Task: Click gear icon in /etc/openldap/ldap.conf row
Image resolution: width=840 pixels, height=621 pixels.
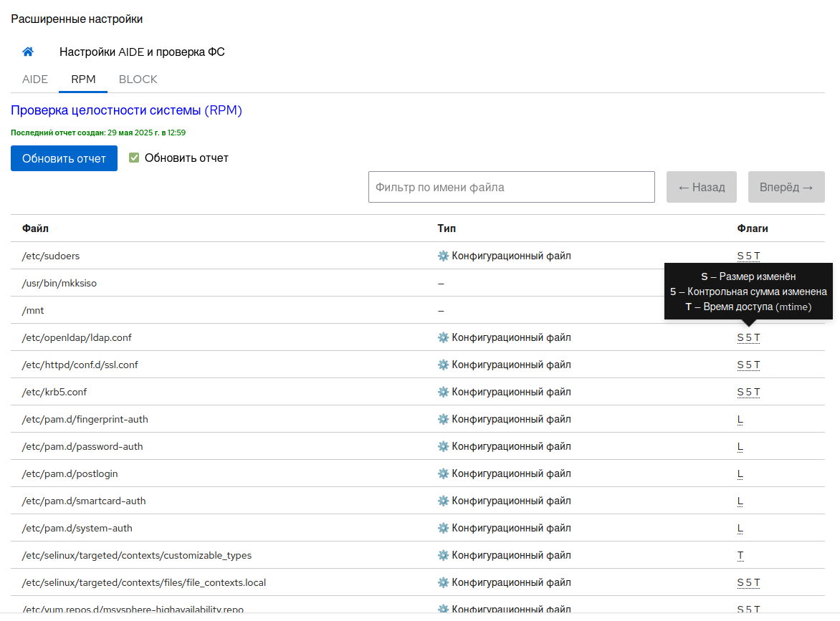Action: pyautogui.click(x=443, y=337)
